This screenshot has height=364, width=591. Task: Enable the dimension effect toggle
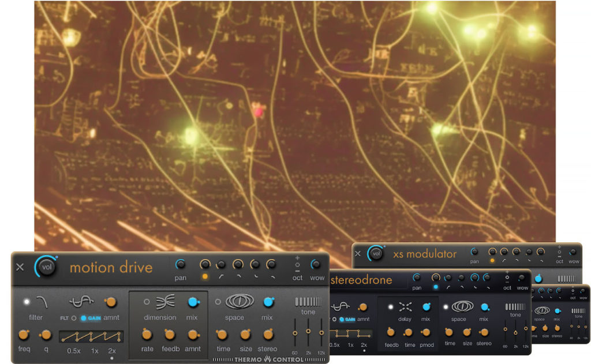click(147, 302)
